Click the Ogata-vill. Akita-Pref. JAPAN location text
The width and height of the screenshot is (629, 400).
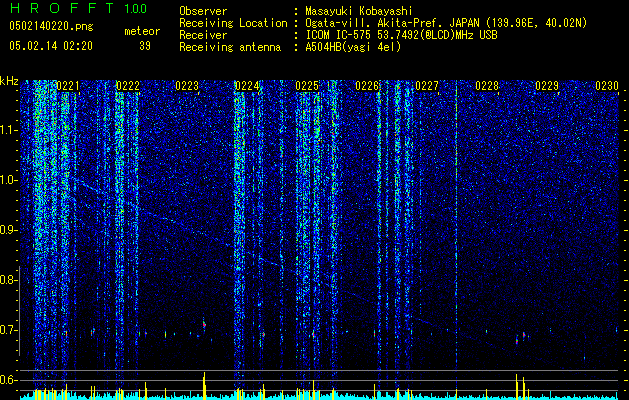click(x=446, y=23)
